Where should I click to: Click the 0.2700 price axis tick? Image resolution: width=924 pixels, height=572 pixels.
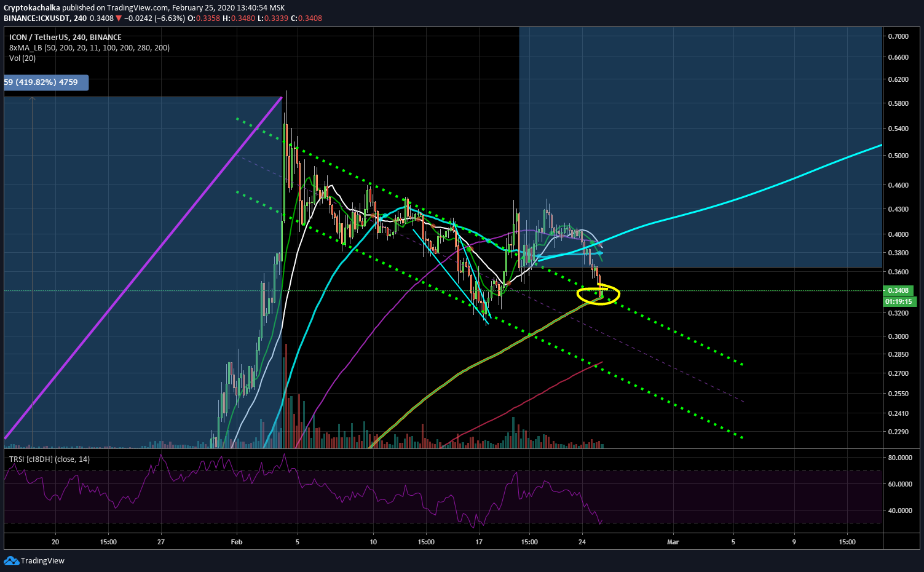[898, 373]
